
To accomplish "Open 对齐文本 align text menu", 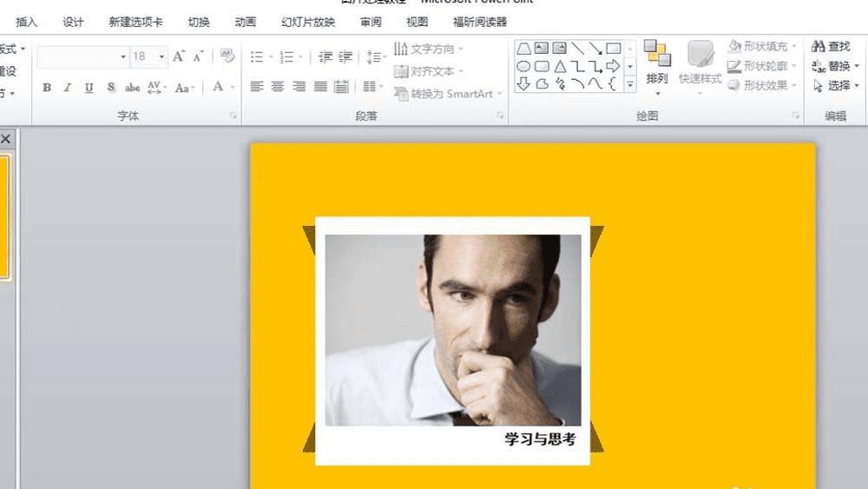I will tap(429, 71).
